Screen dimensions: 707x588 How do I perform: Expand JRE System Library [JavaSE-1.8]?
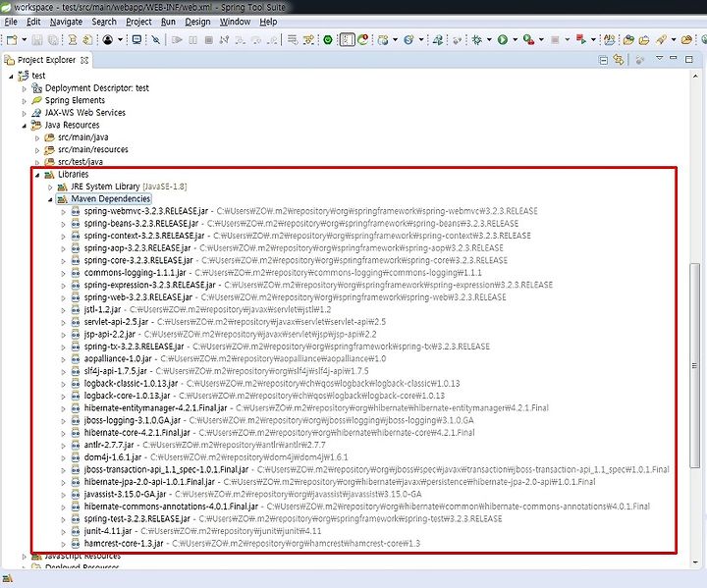(x=50, y=187)
